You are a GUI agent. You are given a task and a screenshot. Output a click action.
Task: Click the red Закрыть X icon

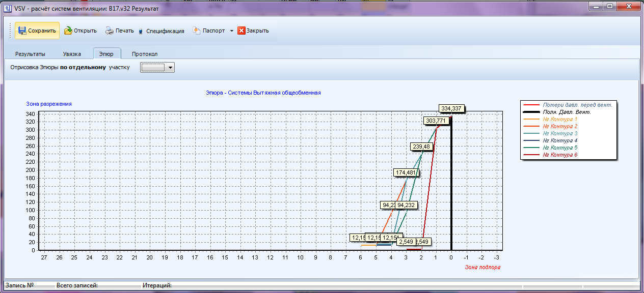(x=242, y=31)
